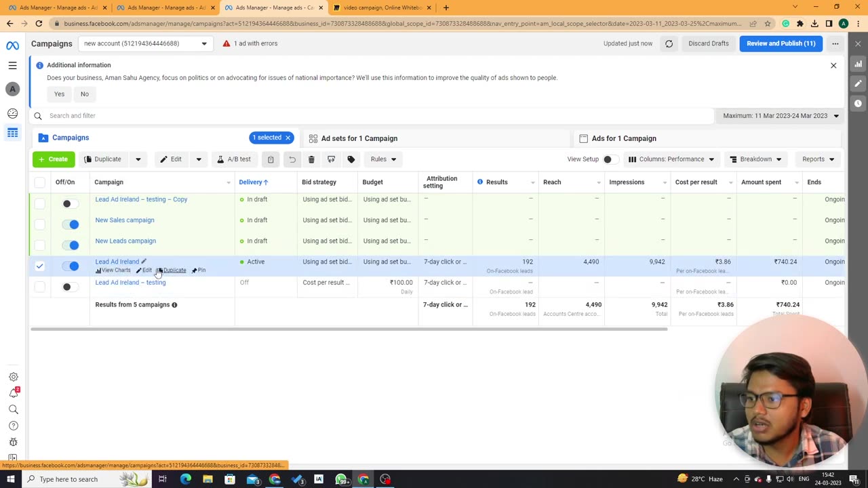Open File Explorer from taskbar
Image resolution: width=868 pixels, height=488 pixels.
coord(208,479)
